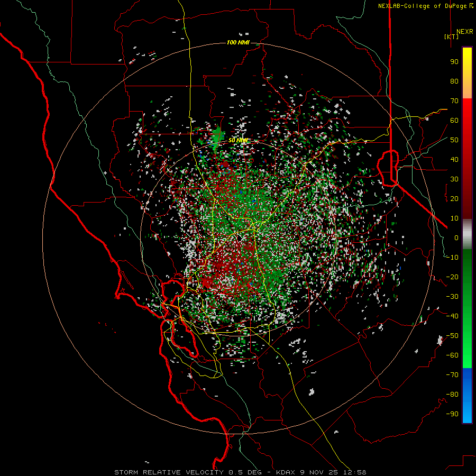Click the -60 value on velocity scale
Viewport: 476px width, 476px height.
click(452, 355)
